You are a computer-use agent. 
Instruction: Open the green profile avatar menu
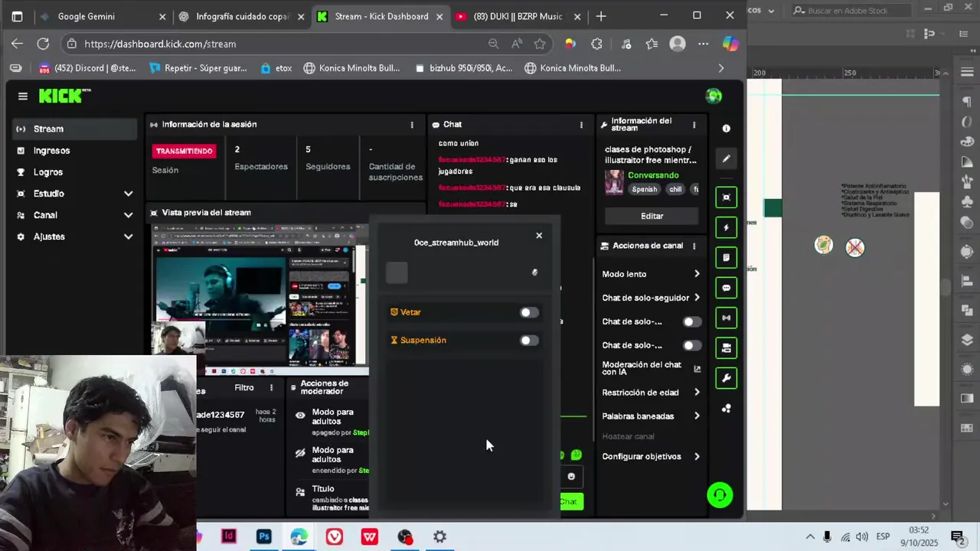coord(714,96)
